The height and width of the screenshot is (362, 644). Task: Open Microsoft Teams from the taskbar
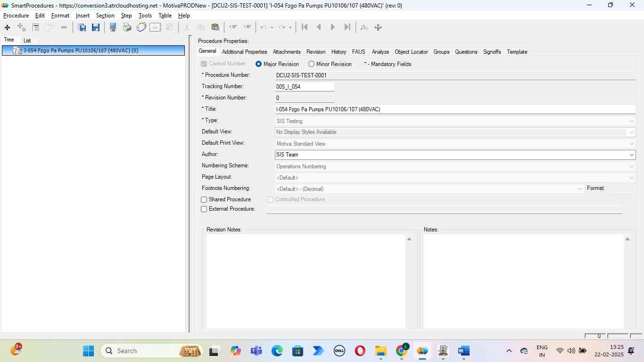[256, 351]
